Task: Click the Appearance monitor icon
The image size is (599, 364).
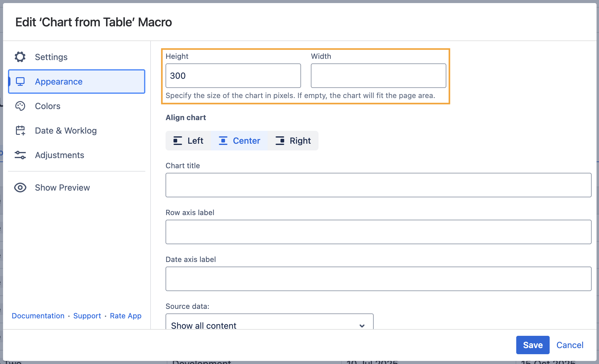Action: point(20,82)
